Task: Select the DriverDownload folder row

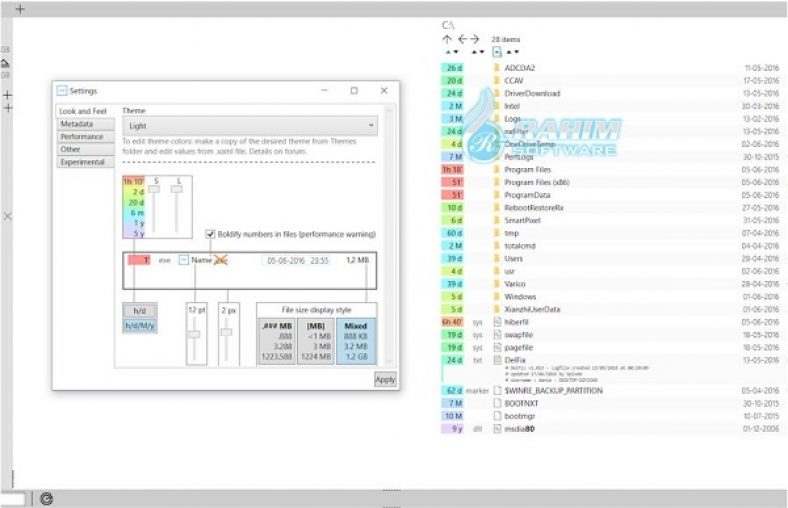Action: tap(610, 93)
